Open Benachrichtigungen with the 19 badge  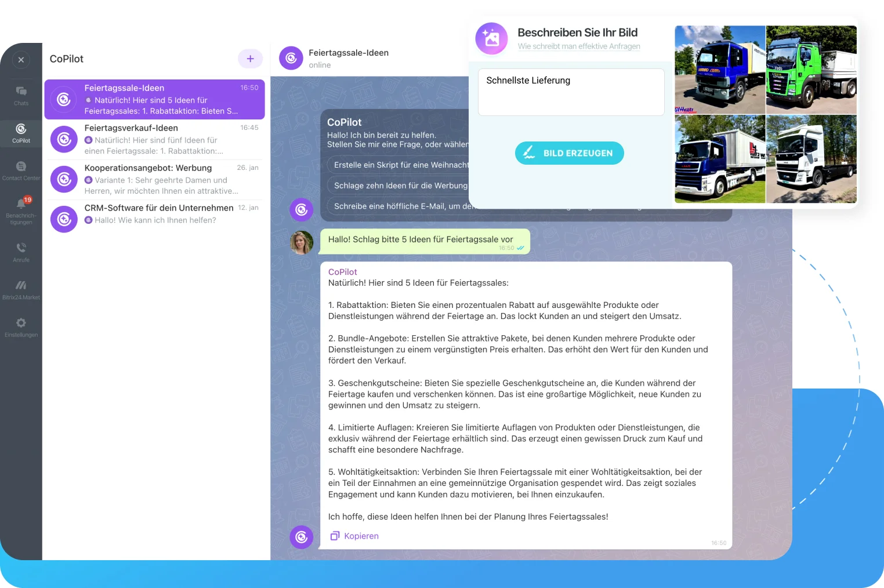[21, 209]
